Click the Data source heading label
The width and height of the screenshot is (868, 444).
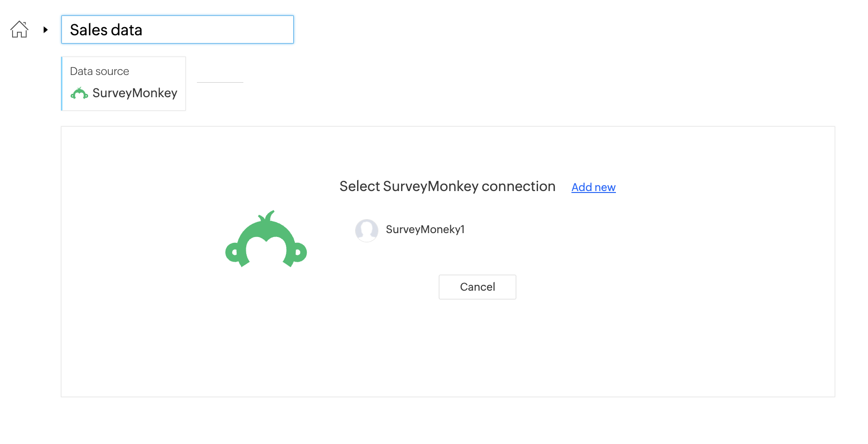click(x=99, y=71)
